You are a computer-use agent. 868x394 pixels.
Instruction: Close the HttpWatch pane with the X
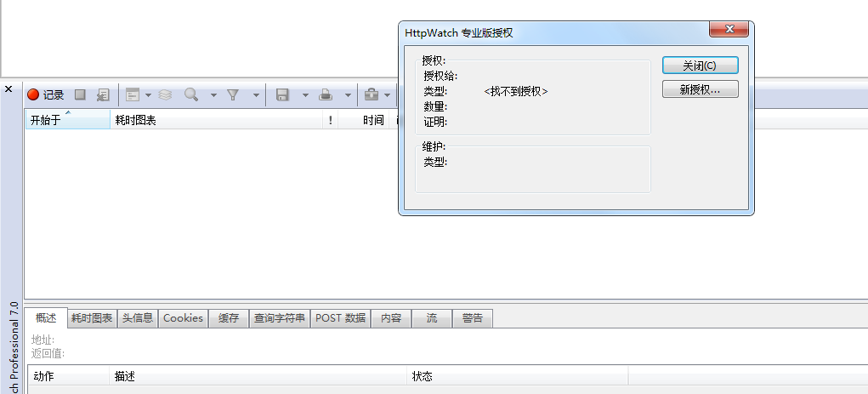click(x=9, y=89)
